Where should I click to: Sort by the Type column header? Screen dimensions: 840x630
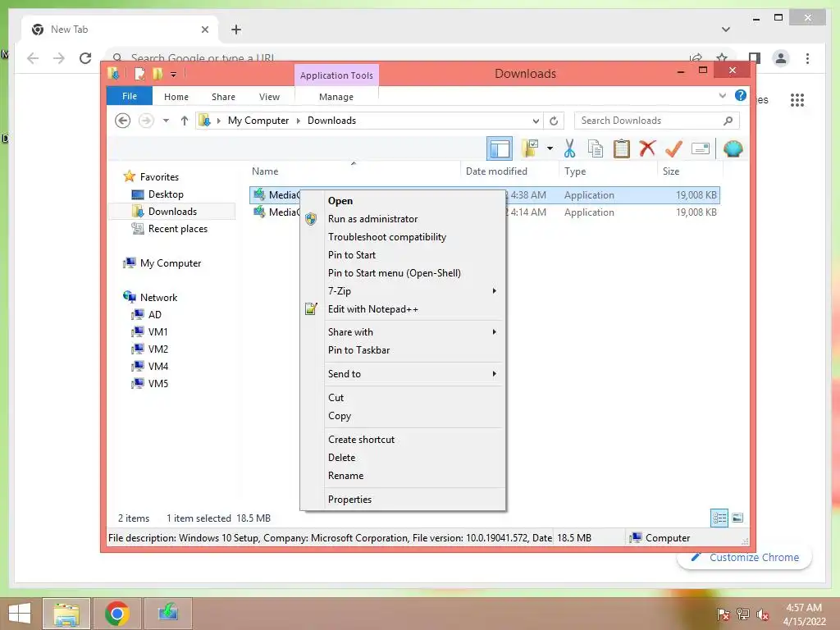click(608, 171)
